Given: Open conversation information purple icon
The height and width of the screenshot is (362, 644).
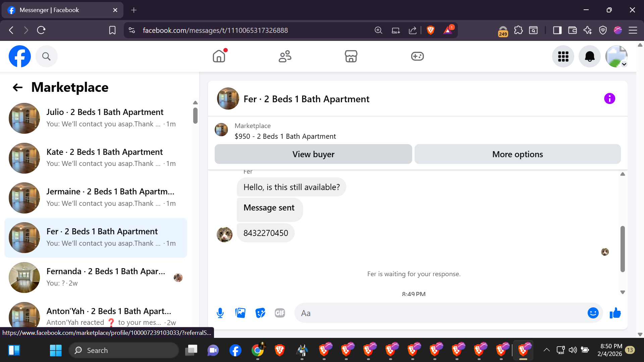Looking at the screenshot, I should (609, 99).
